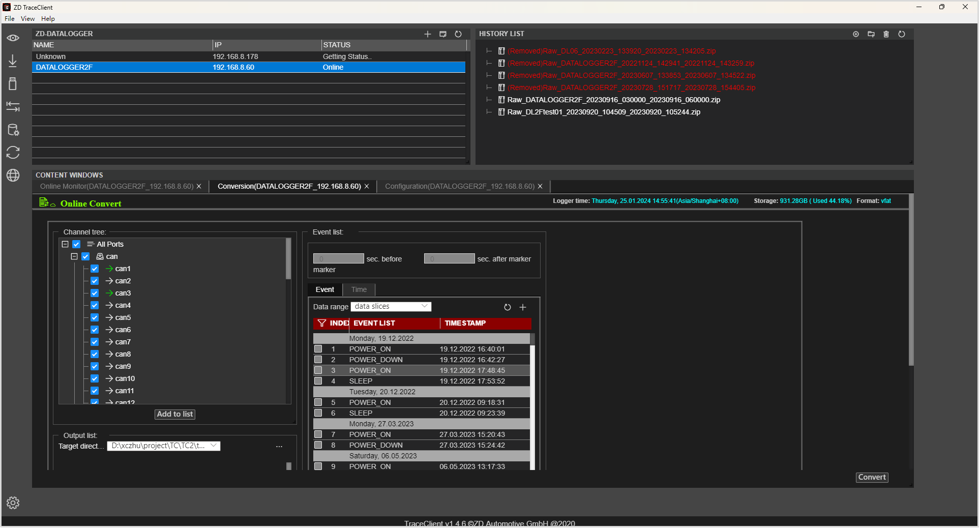Add a new datalogger with plus icon
The width and height of the screenshot is (980, 528).
[428, 34]
